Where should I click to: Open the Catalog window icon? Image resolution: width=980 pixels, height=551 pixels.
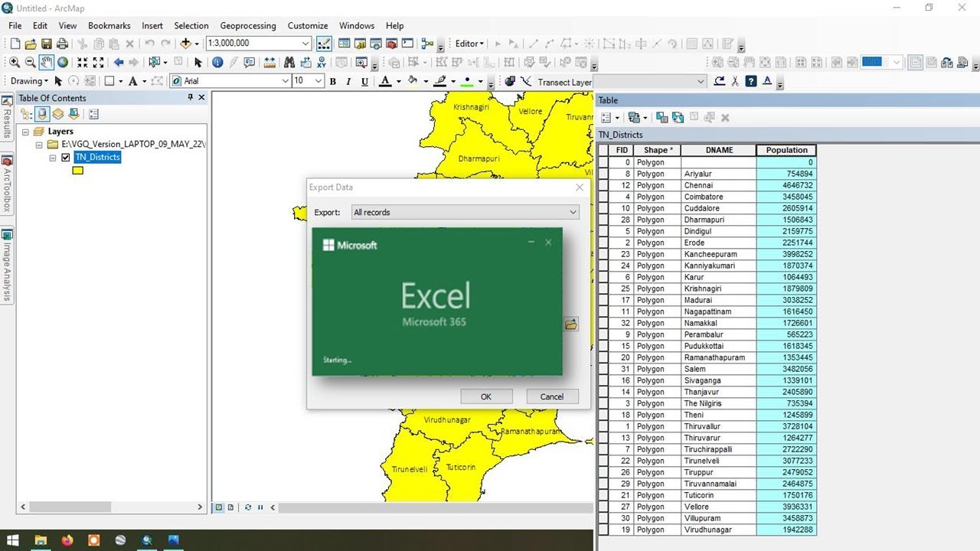pyautogui.click(x=360, y=44)
